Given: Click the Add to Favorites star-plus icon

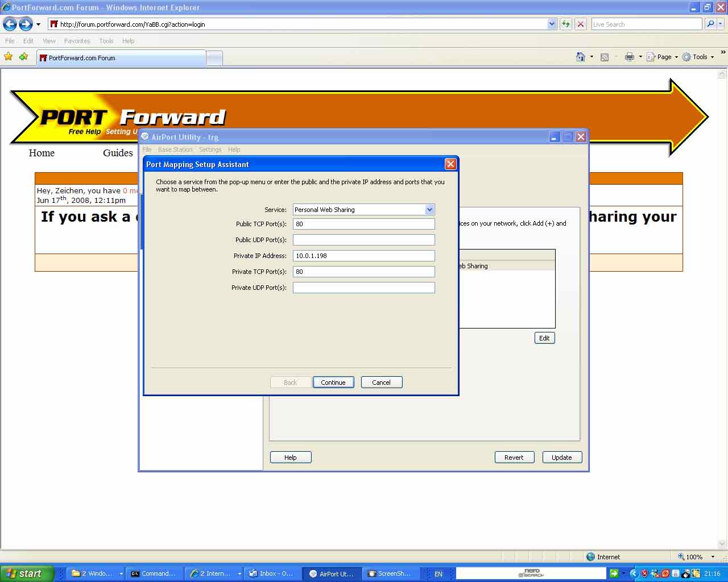Looking at the screenshot, I should click(x=24, y=57).
